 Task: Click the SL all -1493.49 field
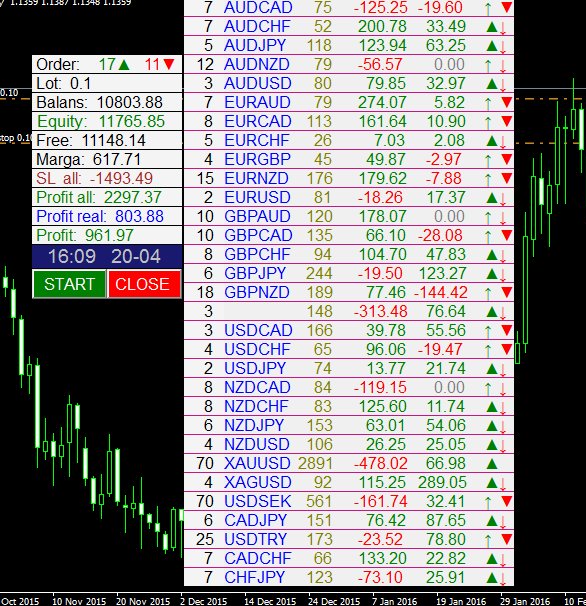(107, 178)
